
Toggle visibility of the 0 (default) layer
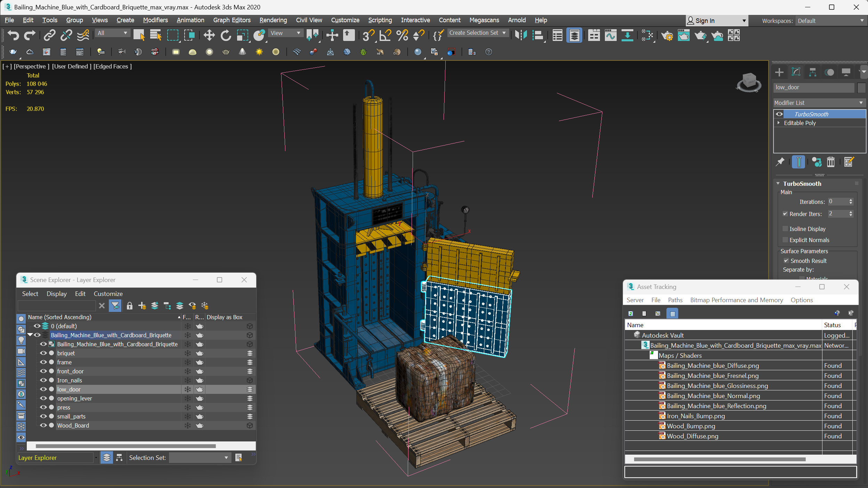37,326
